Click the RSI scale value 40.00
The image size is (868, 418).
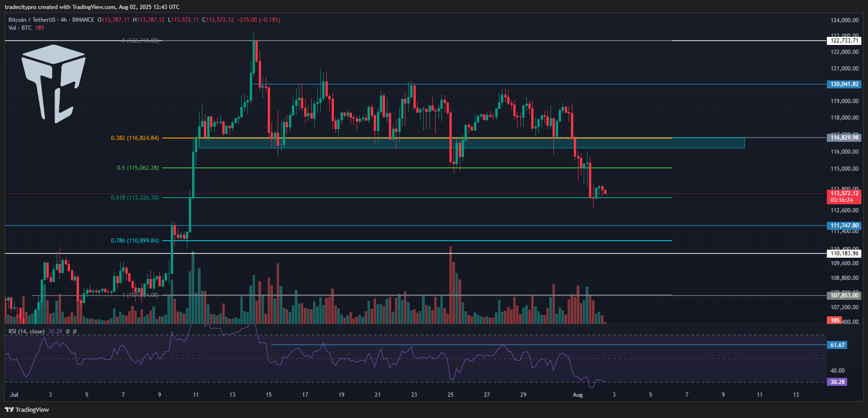pyautogui.click(x=837, y=371)
